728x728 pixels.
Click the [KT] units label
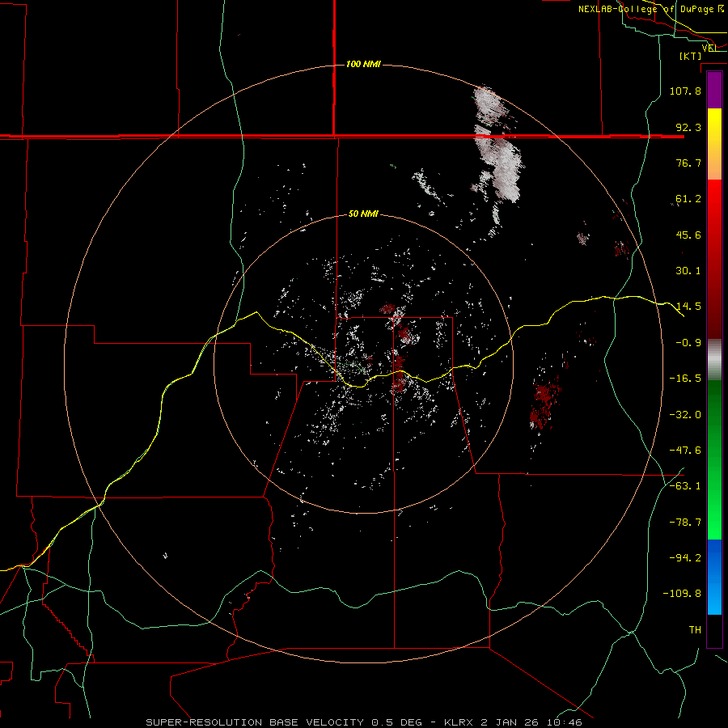(x=691, y=56)
